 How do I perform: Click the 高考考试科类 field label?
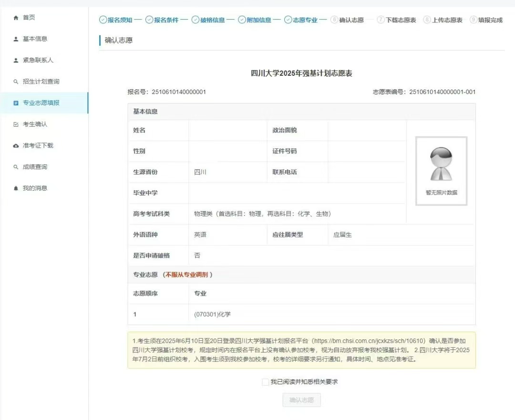pyautogui.click(x=152, y=214)
